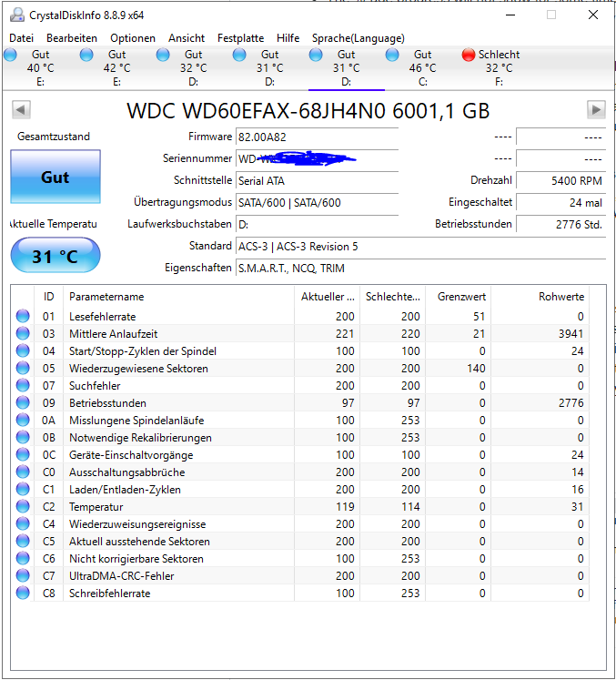Click status orb of Misslungene Spindelanläufe row
616x680 pixels.
tap(23, 421)
